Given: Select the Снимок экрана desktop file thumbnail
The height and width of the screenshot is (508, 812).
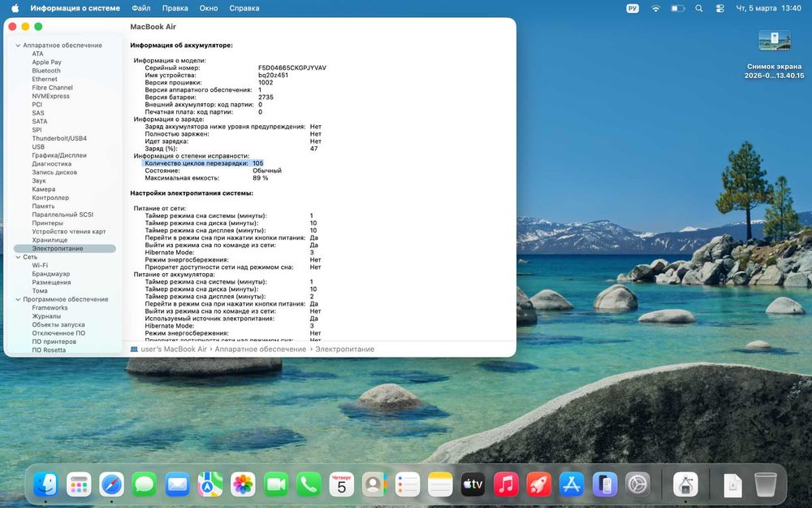Looking at the screenshot, I should tap(775, 41).
